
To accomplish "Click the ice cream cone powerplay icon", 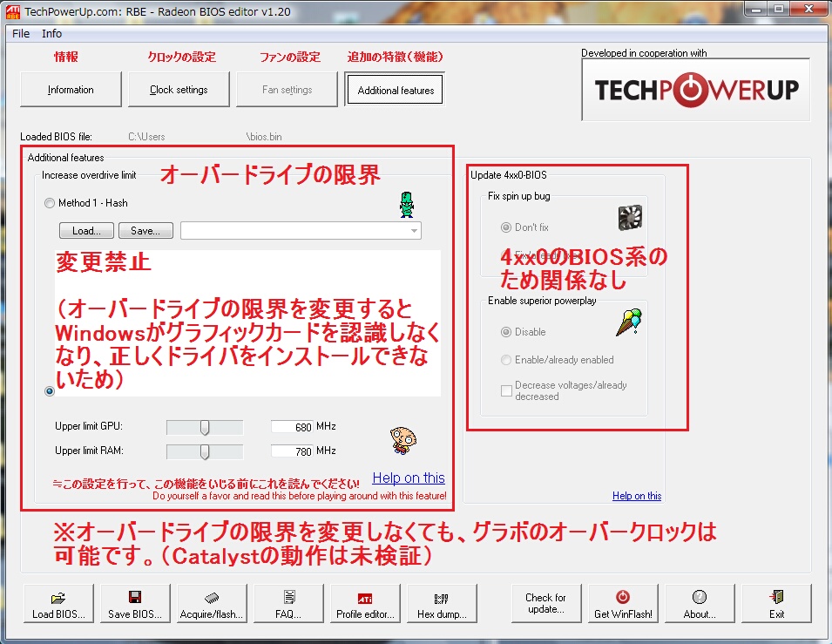I will click(629, 322).
